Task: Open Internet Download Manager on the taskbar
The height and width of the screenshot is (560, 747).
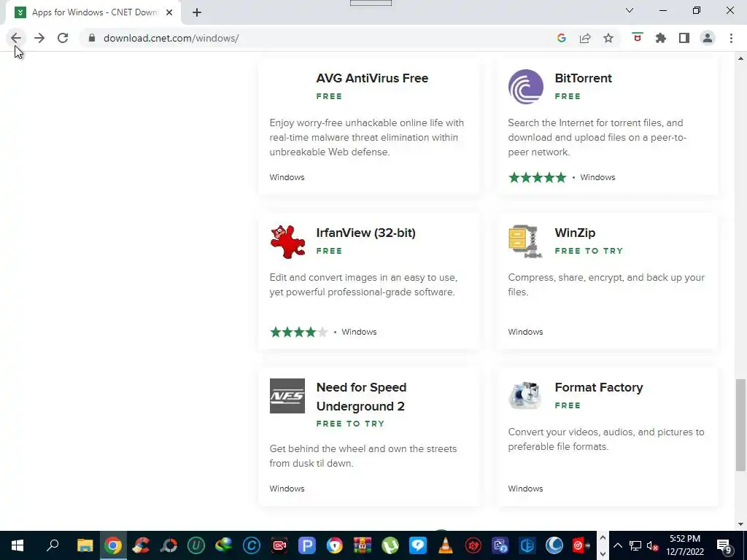Action: click(x=224, y=545)
